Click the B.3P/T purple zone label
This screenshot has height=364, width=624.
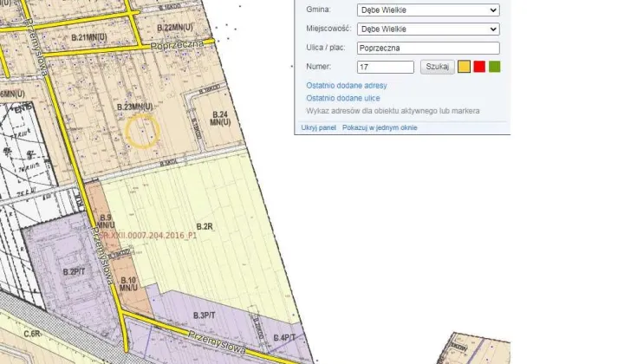pos(205,315)
